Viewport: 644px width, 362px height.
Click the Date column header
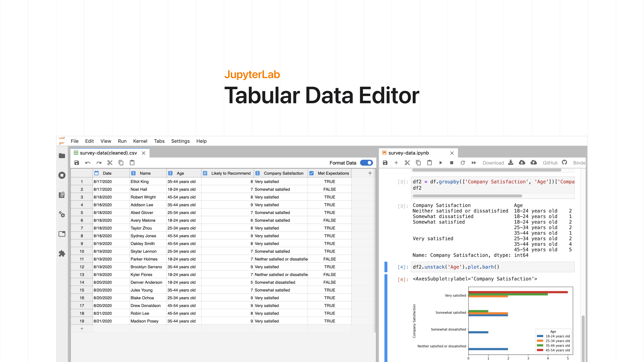(x=111, y=173)
